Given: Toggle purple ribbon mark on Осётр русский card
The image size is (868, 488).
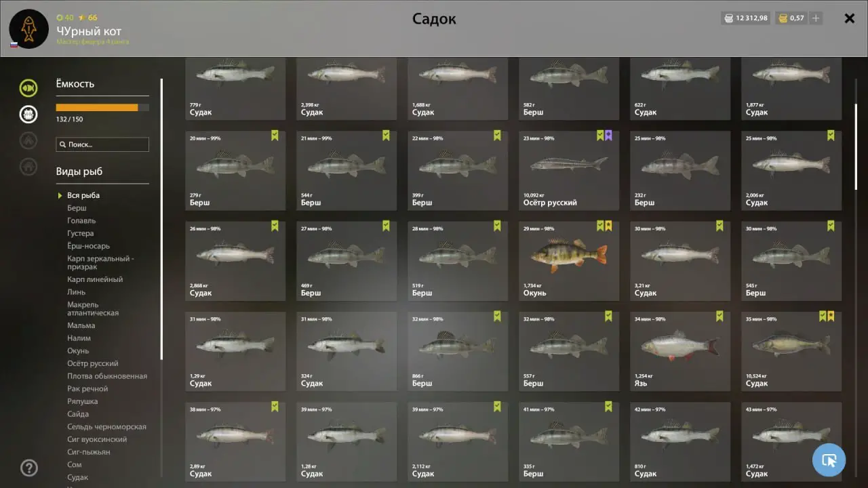Looking at the screenshot, I should [x=608, y=136].
